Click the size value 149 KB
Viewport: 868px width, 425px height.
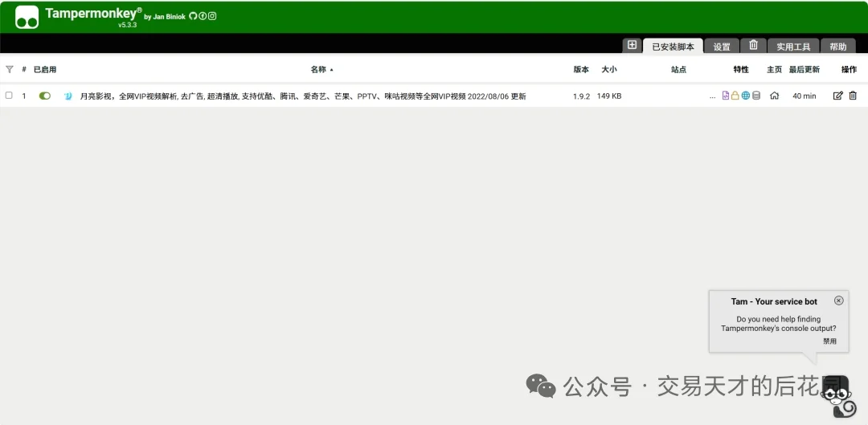[x=609, y=96]
